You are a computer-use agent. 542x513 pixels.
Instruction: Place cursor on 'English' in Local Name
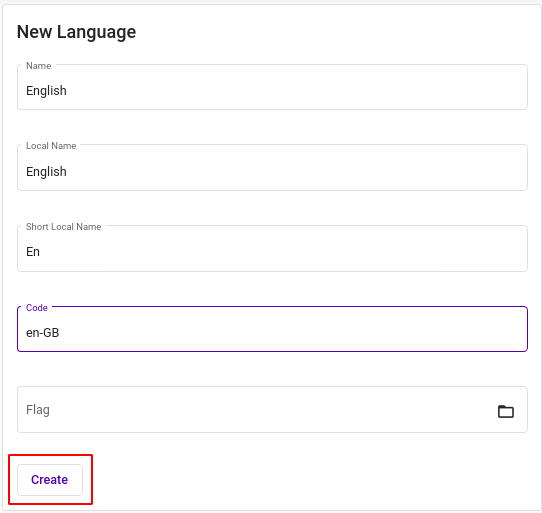46,172
